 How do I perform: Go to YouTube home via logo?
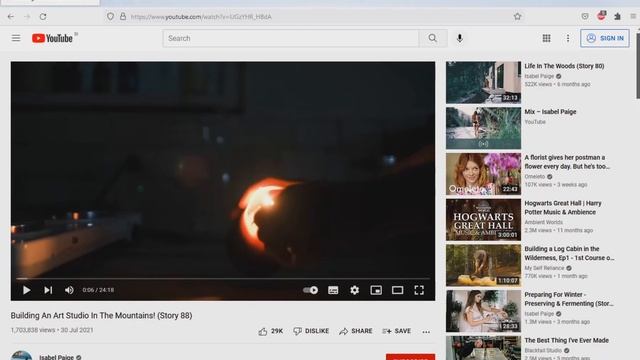(x=54, y=38)
